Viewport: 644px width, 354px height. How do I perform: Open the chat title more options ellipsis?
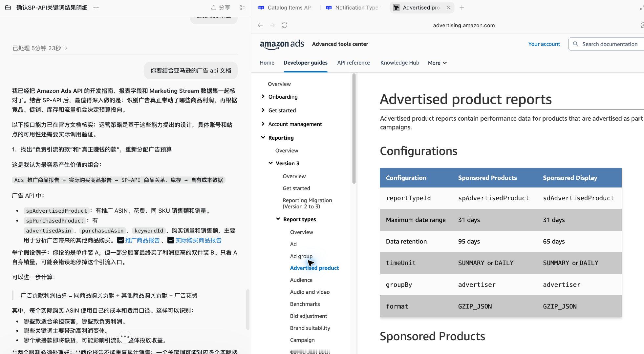[x=96, y=8]
